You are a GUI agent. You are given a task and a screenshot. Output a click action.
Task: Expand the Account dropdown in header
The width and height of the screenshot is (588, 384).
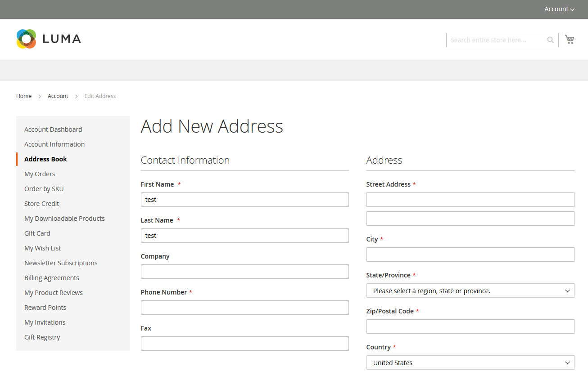pos(559,9)
